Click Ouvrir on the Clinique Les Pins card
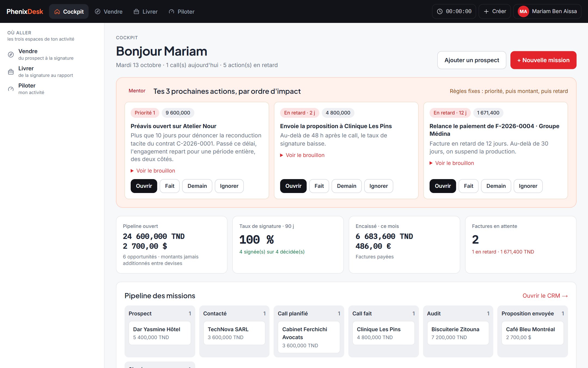 [x=293, y=186]
